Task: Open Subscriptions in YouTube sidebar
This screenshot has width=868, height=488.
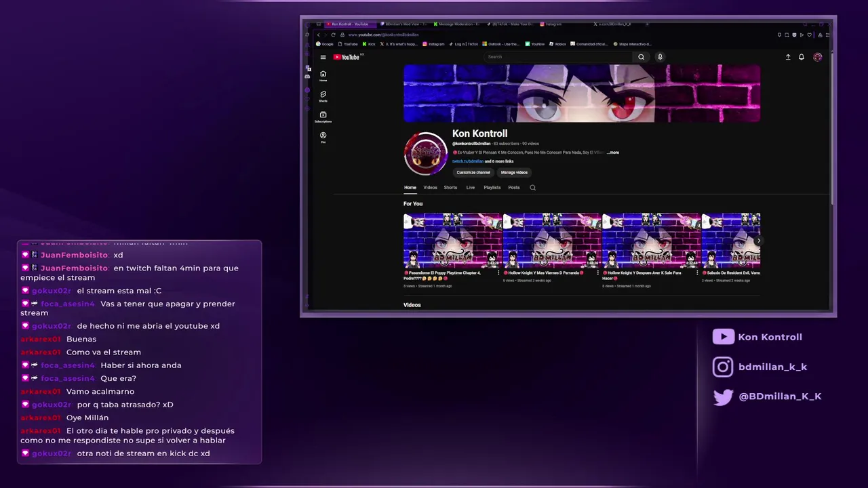Action: [323, 117]
